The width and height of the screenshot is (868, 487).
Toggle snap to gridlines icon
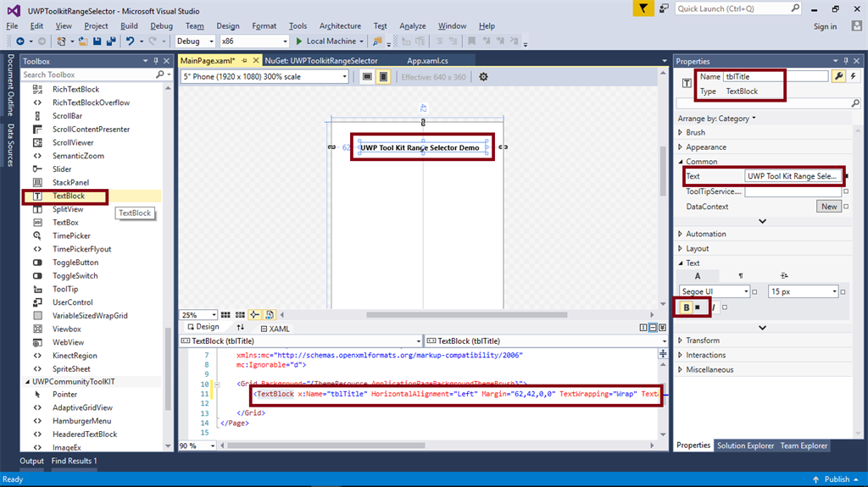240,315
